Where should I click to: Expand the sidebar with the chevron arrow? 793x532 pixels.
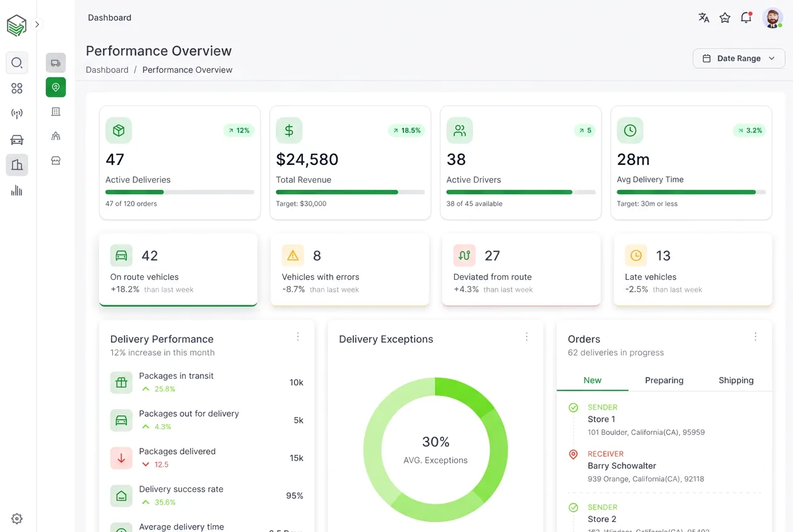coord(37,24)
